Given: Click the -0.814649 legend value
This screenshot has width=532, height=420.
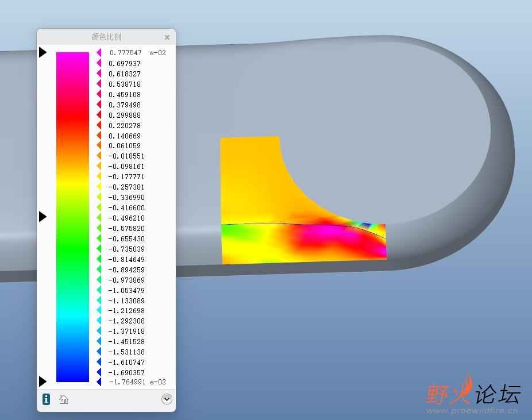Looking at the screenshot, I should click(x=126, y=260).
